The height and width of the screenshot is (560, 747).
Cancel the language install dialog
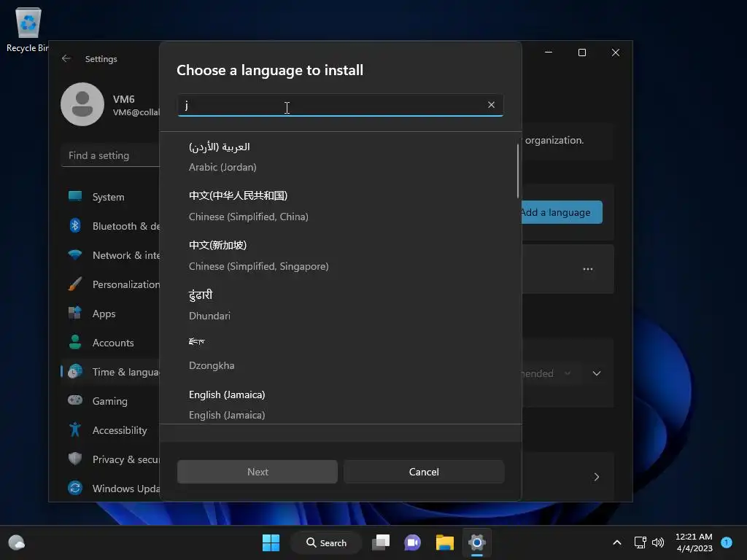(x=424, y=472)
